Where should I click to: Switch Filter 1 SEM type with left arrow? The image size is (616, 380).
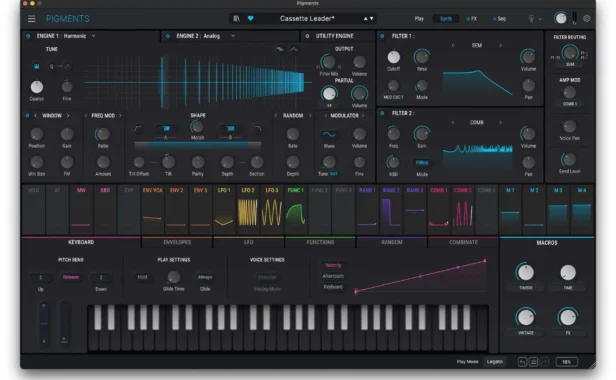(453, 46)
